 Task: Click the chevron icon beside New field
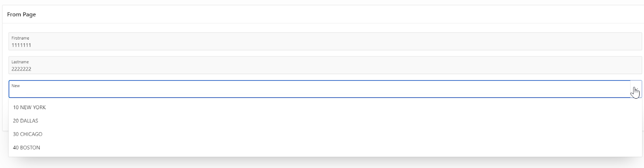[x=636, y=89]
